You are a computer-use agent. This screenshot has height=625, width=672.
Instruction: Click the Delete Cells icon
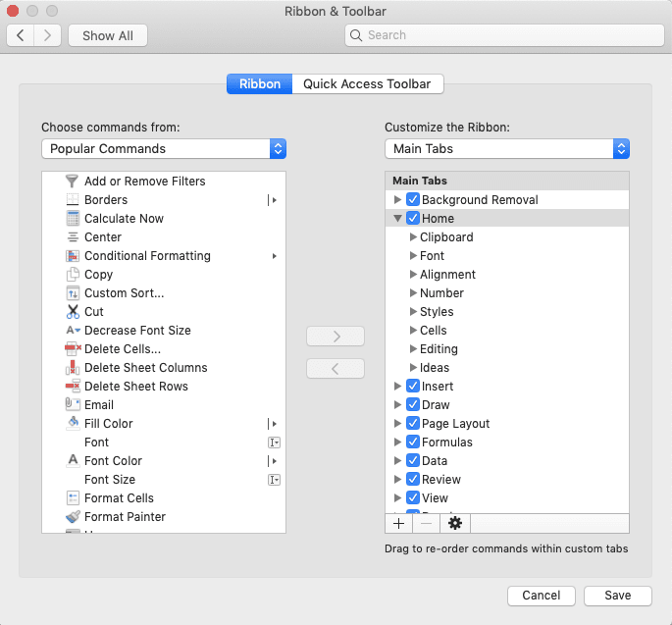pos(73,349)
